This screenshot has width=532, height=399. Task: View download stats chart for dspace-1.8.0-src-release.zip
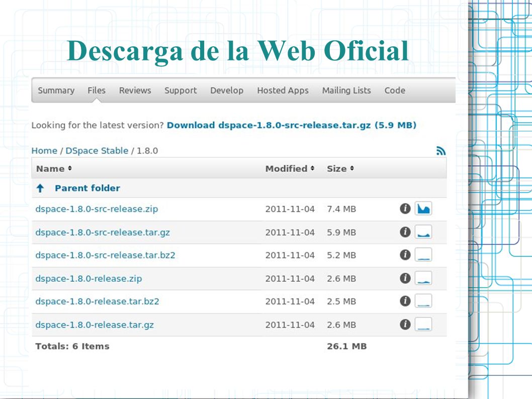(x=423, y=208)
